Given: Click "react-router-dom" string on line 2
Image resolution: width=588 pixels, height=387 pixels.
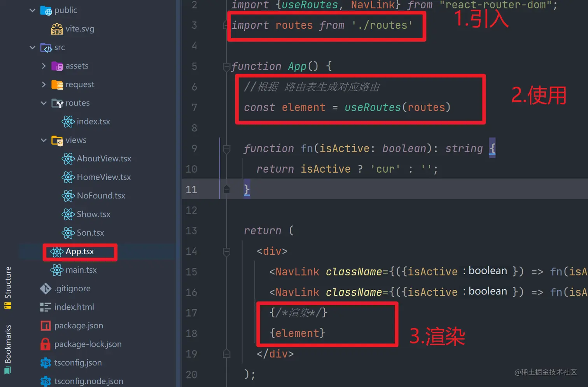Looking at the screenshot, I should pos(496,5).
